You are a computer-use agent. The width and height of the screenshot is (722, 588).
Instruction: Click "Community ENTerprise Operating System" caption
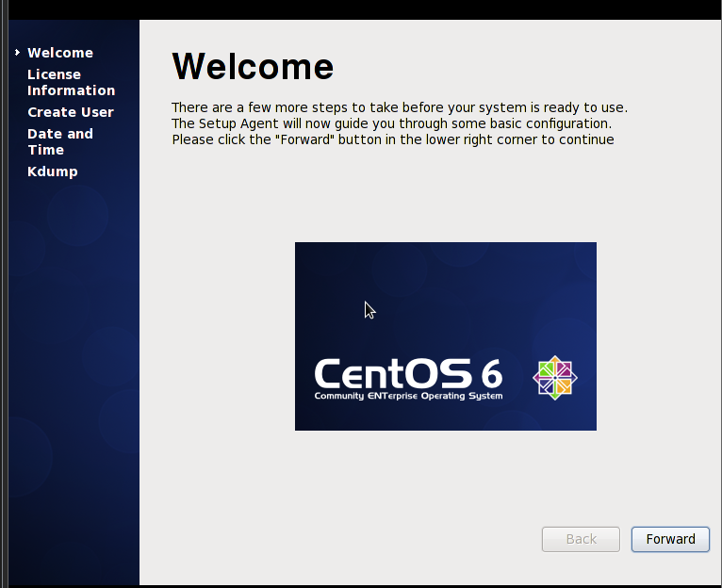point(408,396)
